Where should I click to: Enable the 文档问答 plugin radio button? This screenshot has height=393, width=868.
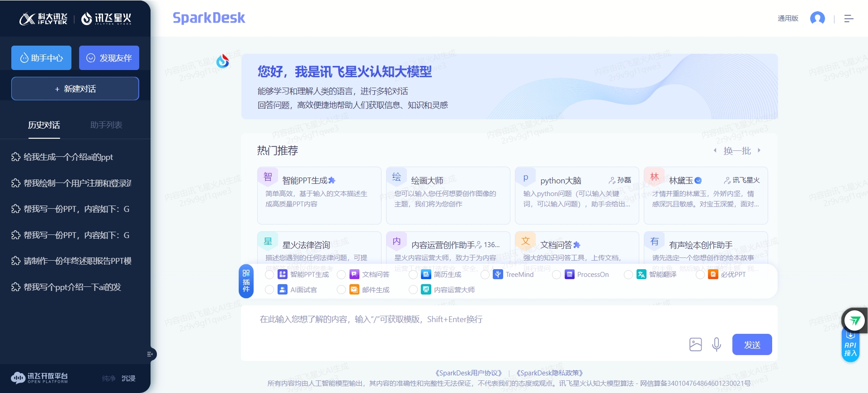click(341, 275)
